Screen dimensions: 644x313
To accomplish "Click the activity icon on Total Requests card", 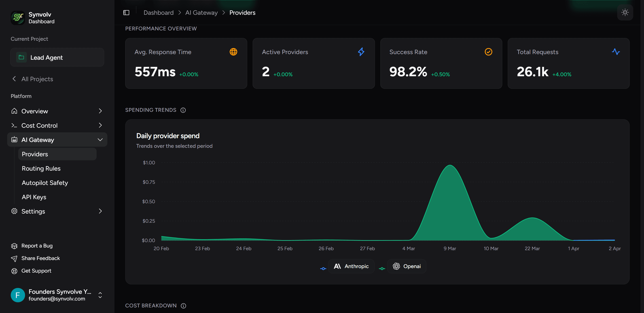I will [x=616, y=52].
